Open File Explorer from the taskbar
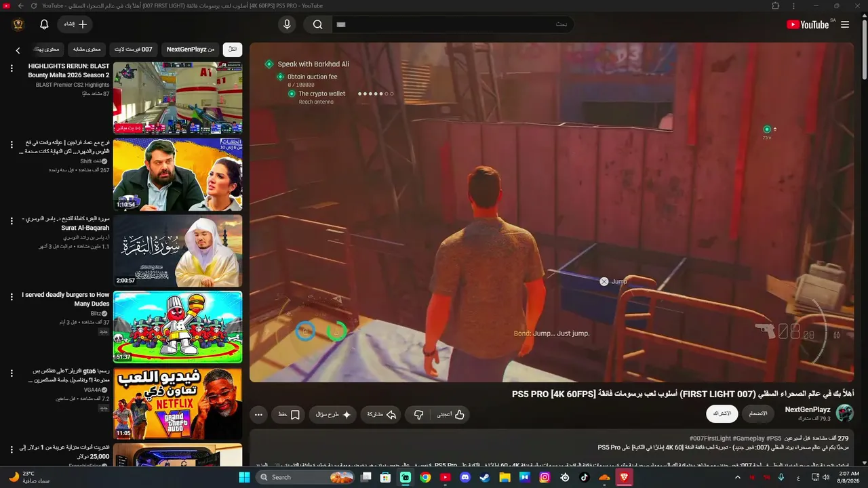868x488 pixels. coord(505,477)
